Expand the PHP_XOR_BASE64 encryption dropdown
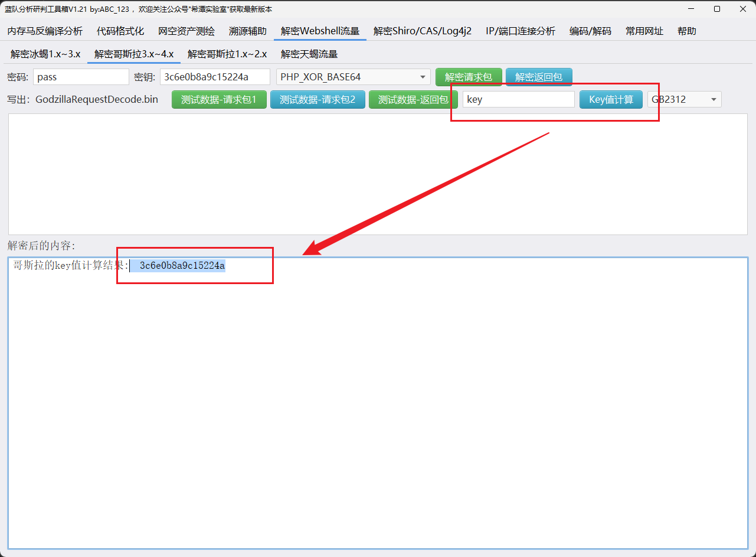This screenshot has width=756, height=557. pos(353,77)
